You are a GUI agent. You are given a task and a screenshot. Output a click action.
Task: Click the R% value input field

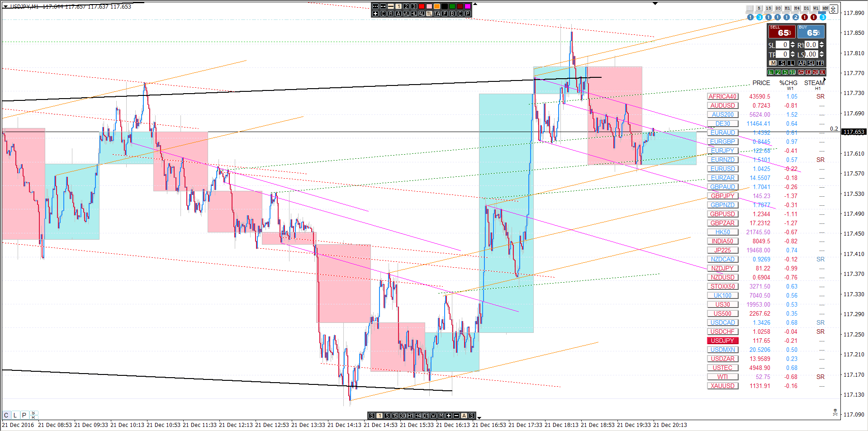coord(811,45)
